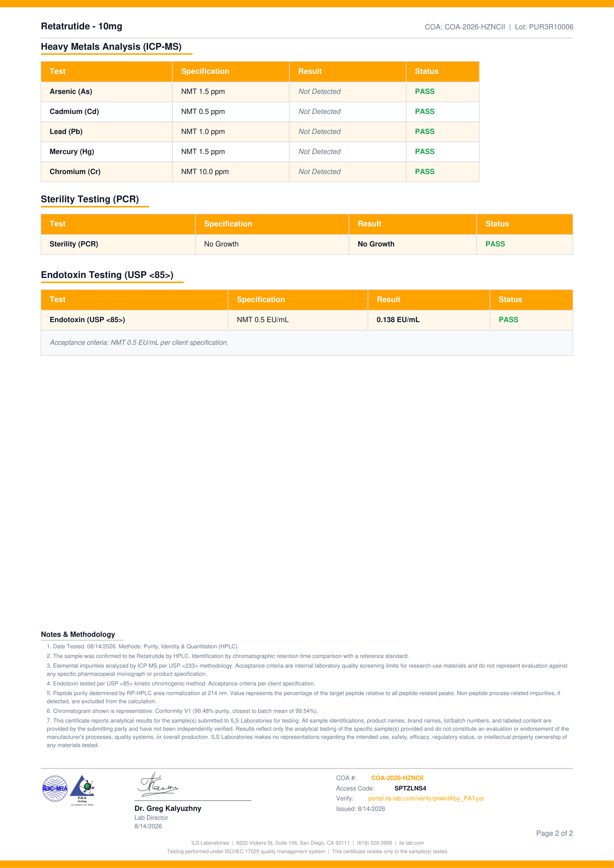Click the Page 2 of 2 indicator

[554, 833]
